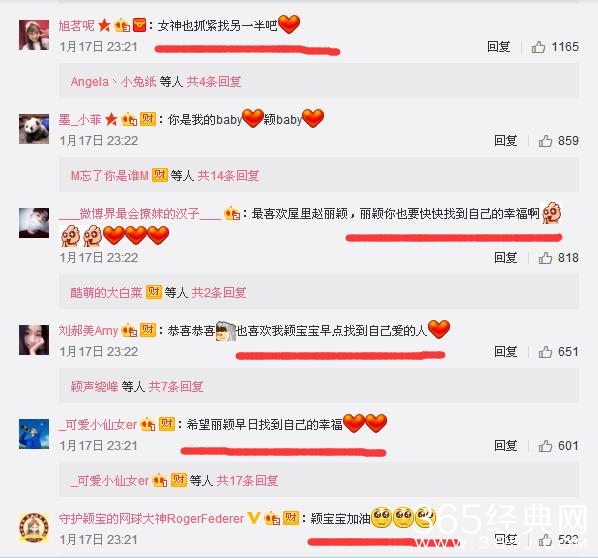Open the username link 微博界最会撩妹的汉子
Viewport: 598px width, 558px height.
pyautogui.click(x=140, y=214)
